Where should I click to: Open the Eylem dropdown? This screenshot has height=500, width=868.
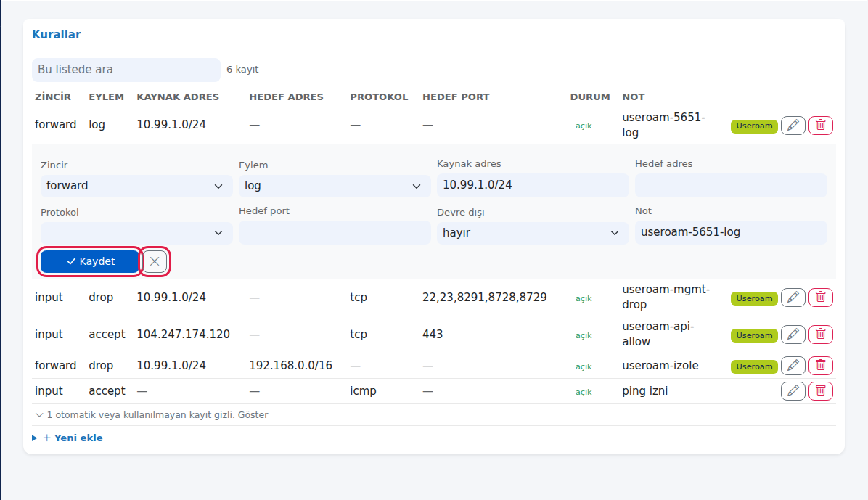[335, 186]
